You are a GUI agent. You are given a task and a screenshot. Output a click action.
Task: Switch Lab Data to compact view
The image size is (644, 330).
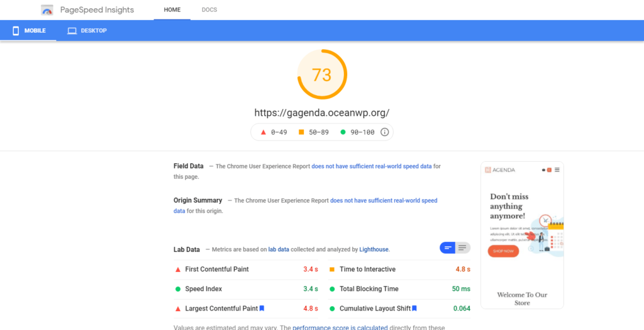pos(448,247)
